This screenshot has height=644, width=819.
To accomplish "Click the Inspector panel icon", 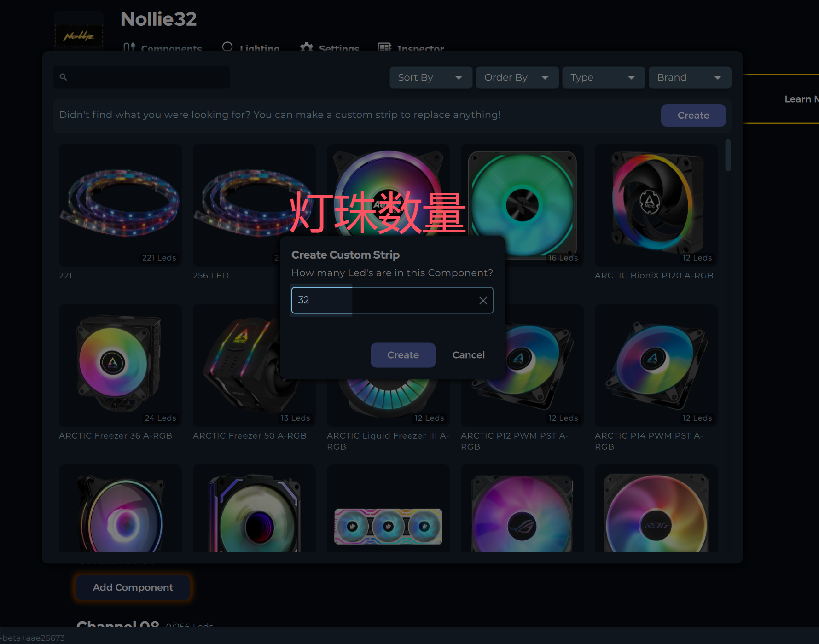I will (384, 47).
